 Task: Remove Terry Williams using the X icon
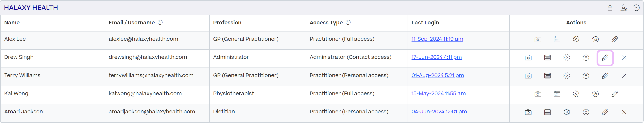click(624, 75)
